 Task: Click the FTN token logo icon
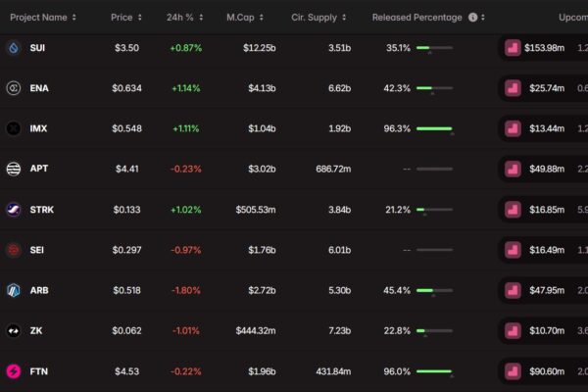click(x=14, y=371)
